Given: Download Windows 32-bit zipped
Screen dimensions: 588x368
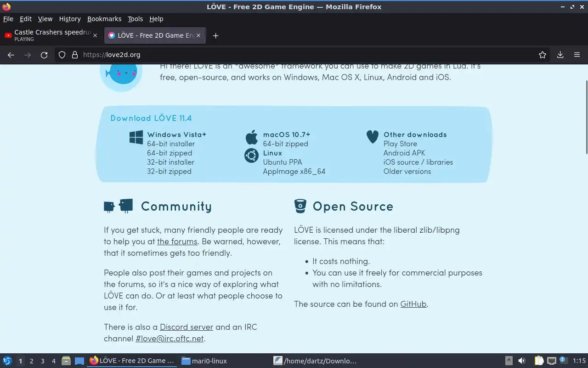Looking at the screenshot, I should tap(169, 172).
